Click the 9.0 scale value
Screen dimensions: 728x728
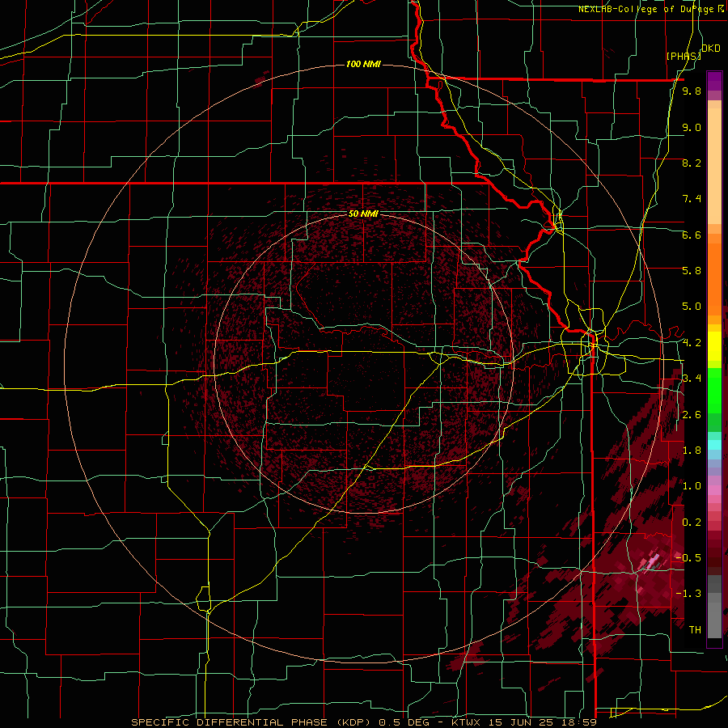692,127
